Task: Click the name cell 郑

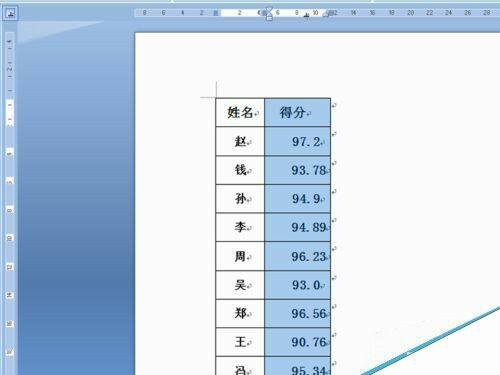Action: pyautogui.click(x=240, y=313)
